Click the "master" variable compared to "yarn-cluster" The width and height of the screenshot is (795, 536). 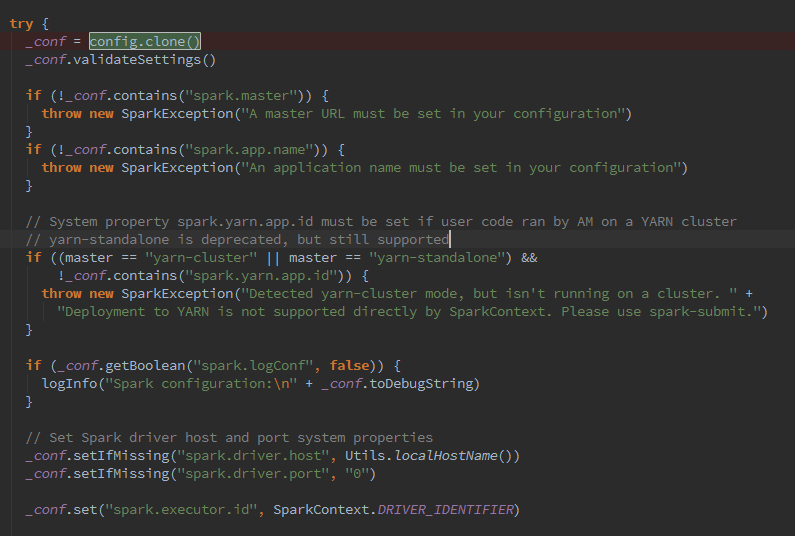[89, 258]
